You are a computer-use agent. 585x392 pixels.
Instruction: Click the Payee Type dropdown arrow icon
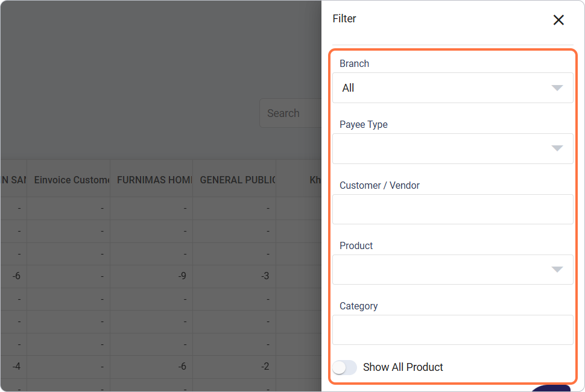tap(557, 148)
